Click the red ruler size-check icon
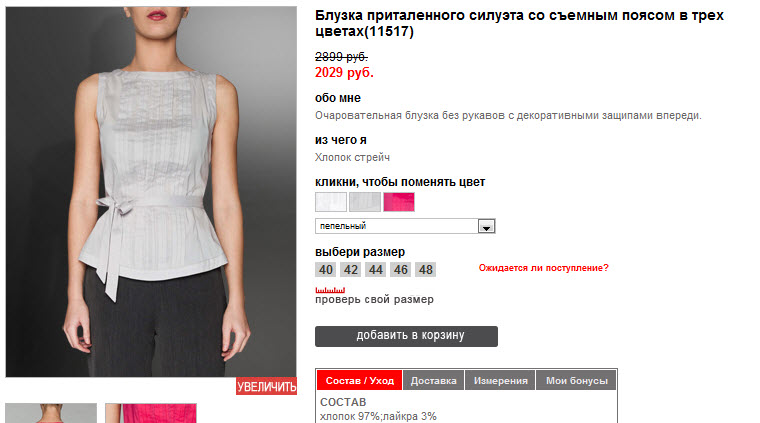The height and width of the screenshot is (423, 760). (330, 290)
